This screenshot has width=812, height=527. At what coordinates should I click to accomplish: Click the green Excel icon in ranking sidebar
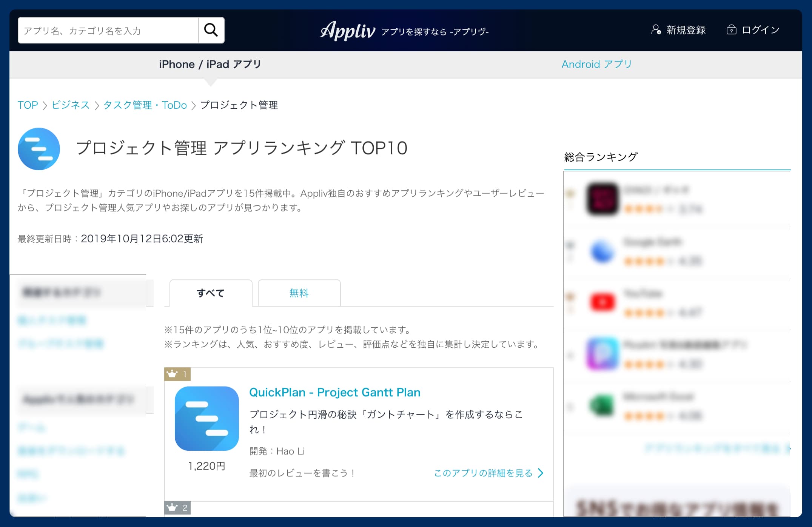[x=602, y=405]
